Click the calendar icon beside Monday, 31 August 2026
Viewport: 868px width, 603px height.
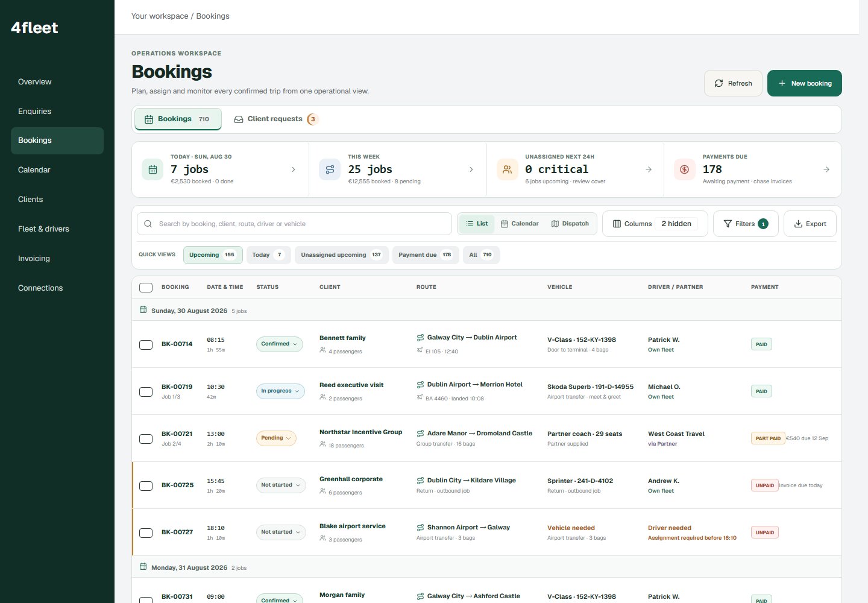143,567
